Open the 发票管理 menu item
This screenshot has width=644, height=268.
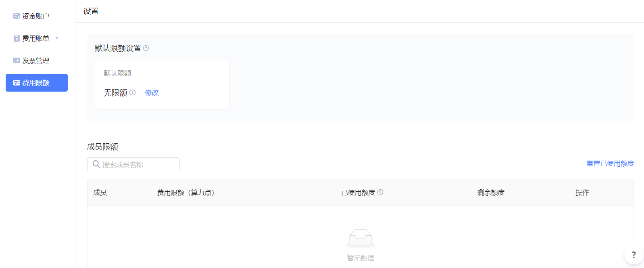tap(35, 61)
